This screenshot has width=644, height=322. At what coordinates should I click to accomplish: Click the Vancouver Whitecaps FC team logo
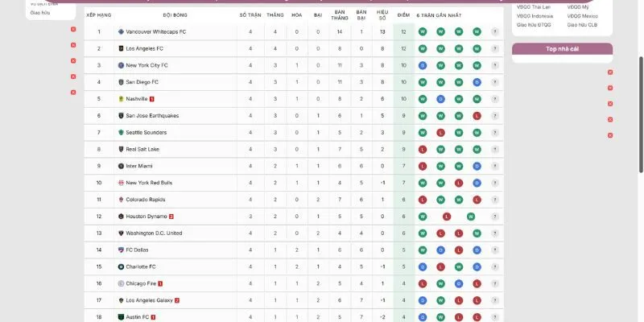pyautogui.click(x=121, y=31)
